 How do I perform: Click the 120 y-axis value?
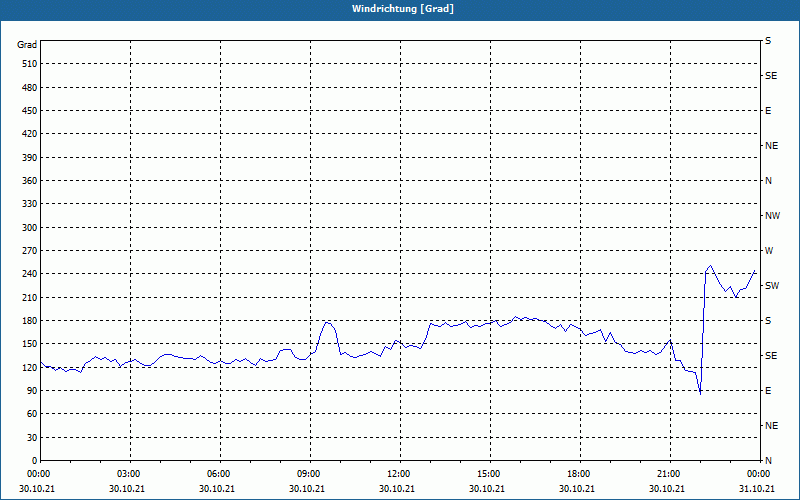click(x=30, y=367)
